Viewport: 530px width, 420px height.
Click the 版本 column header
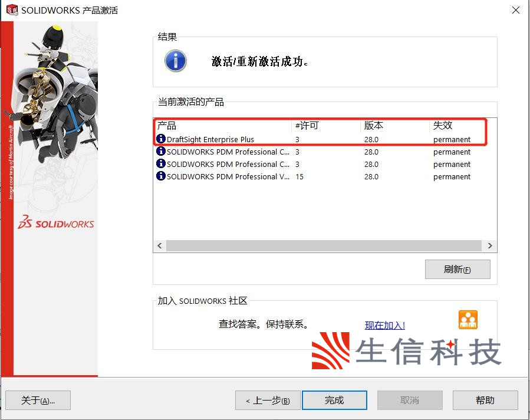(x=395, y=126)
